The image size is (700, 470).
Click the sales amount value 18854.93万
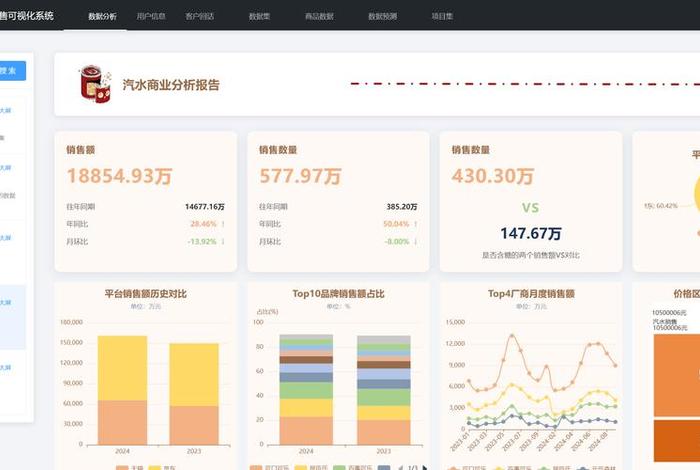tap(119, 175)
